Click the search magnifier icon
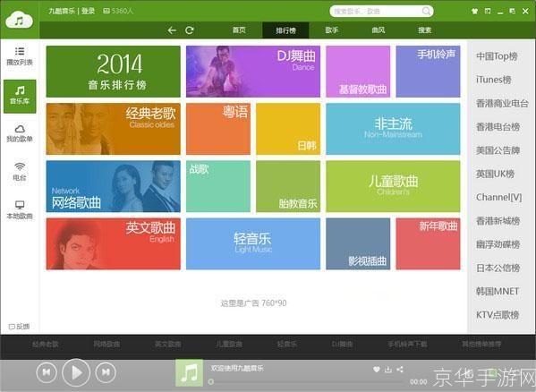Screen dimensions: 536x392 pos(426,12)
